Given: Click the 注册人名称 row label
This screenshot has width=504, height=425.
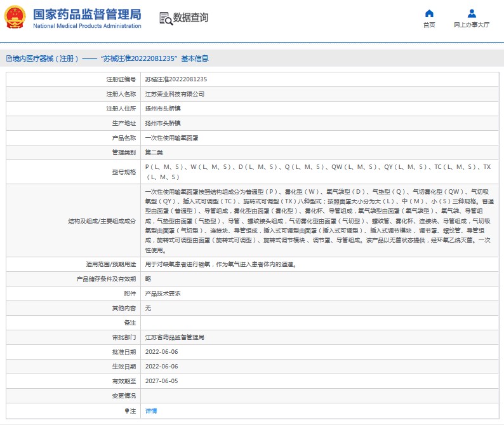Looking at the screenshot, I should [121, 94].
